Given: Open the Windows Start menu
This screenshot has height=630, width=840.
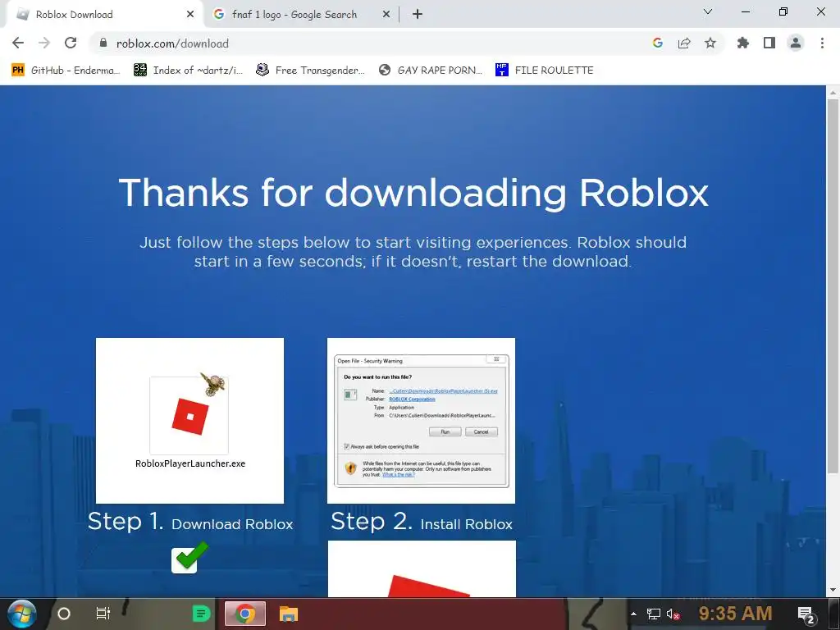Looking at the screenshot, I should point(22,614).
